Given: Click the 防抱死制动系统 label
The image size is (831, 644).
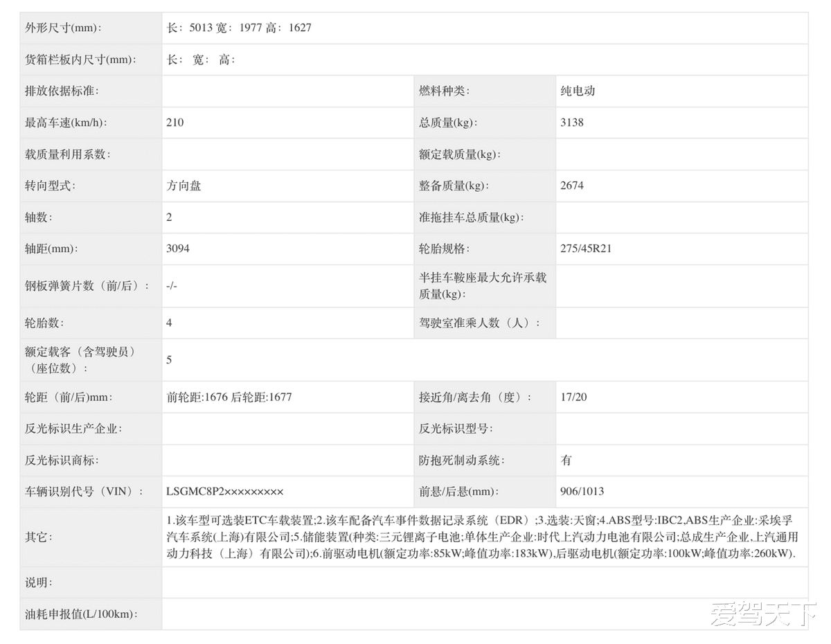Looking at the screenshot, I should click(462, 460).
